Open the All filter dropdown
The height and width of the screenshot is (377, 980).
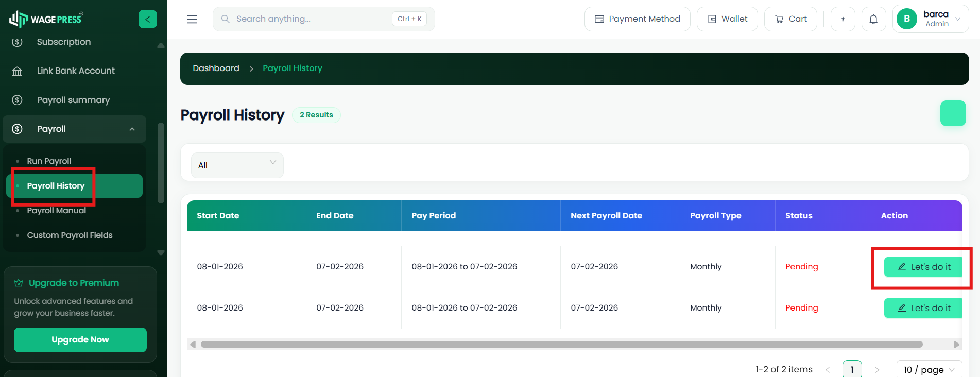[237, 165]
